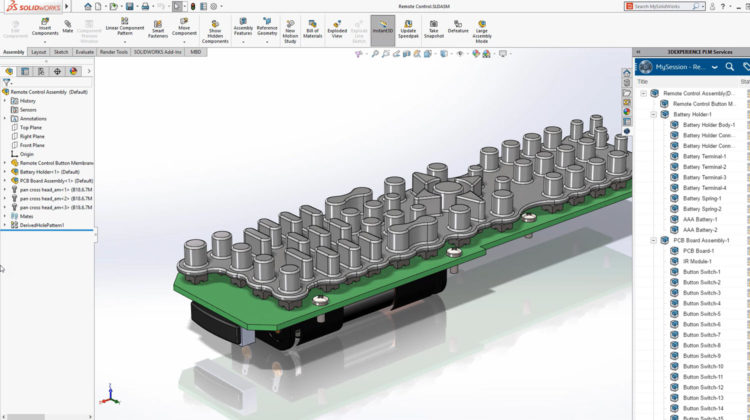Switch to the Evaluate tab
Viewport: 750px width, 420px height.
click(84, 51)
